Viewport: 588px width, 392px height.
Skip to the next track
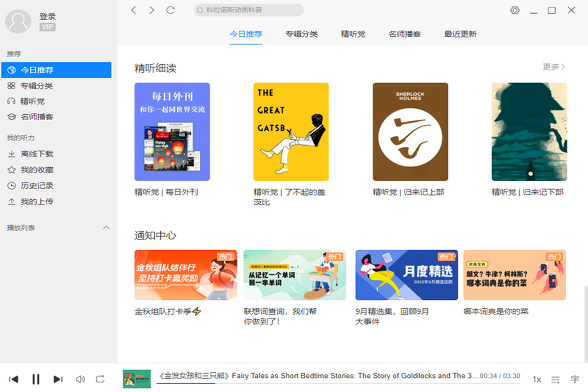58,379
